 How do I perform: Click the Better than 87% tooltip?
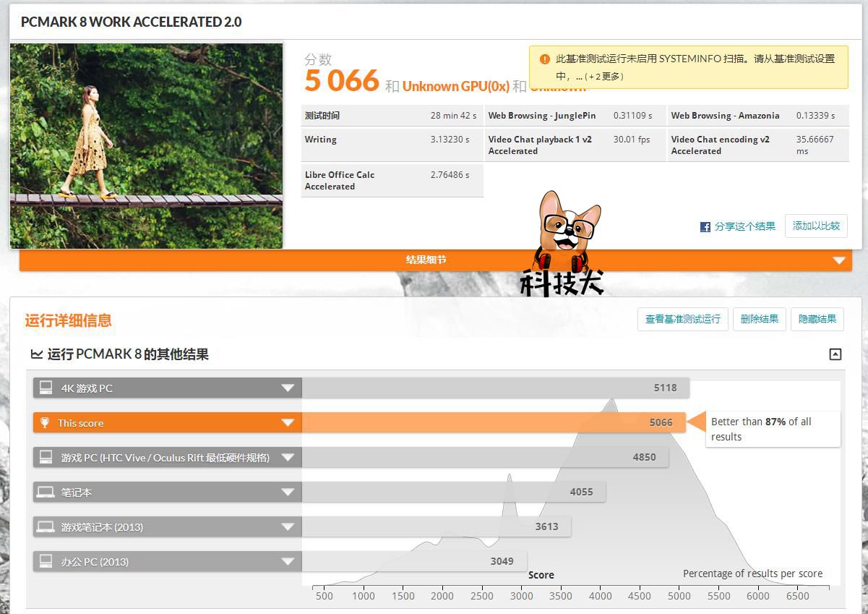tap(772, 429)
